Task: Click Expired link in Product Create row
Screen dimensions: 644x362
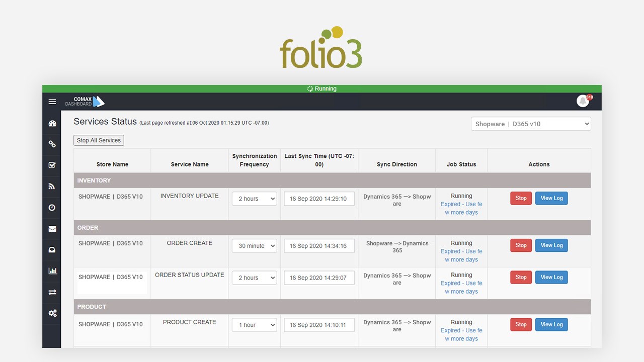Action: point(461,334)
